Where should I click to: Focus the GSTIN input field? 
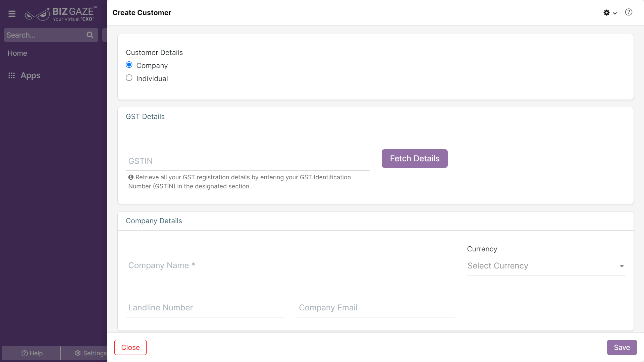(x=248, y=161)
